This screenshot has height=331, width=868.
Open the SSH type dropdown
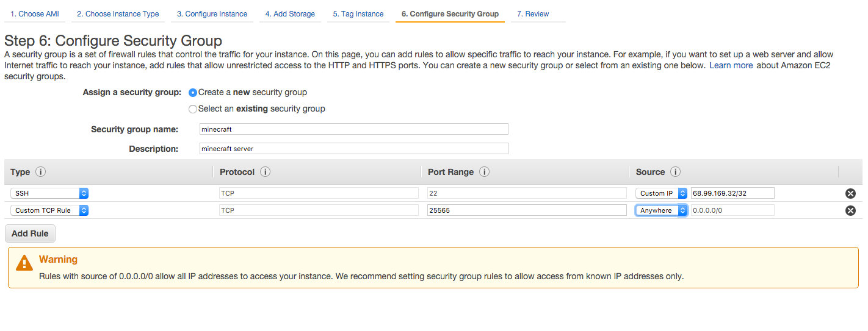pos(49,193)
